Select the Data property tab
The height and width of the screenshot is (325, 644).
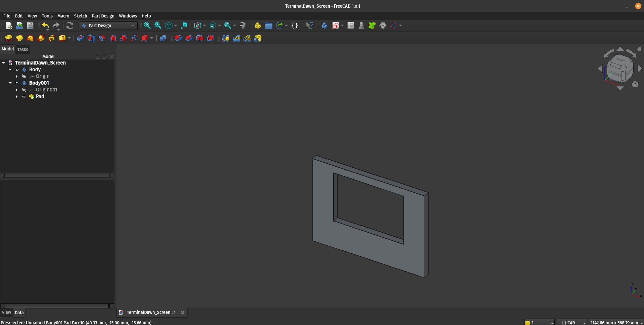(x=19, y=313)
